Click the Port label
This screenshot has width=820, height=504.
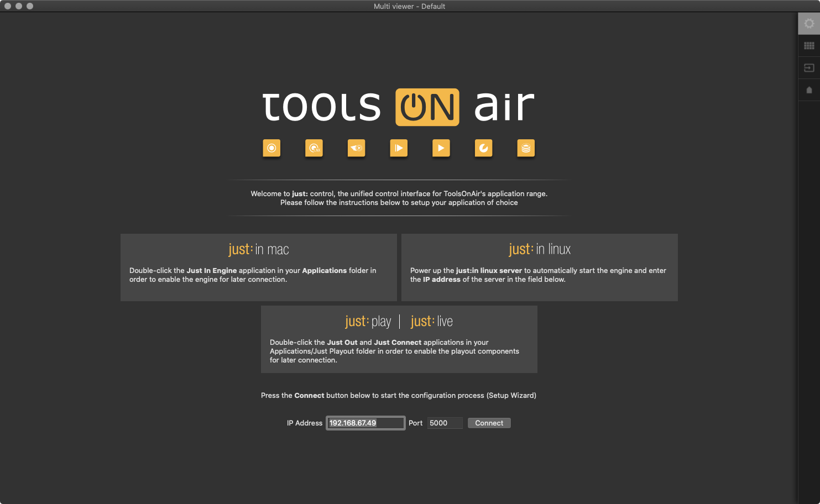coord(415,423)
